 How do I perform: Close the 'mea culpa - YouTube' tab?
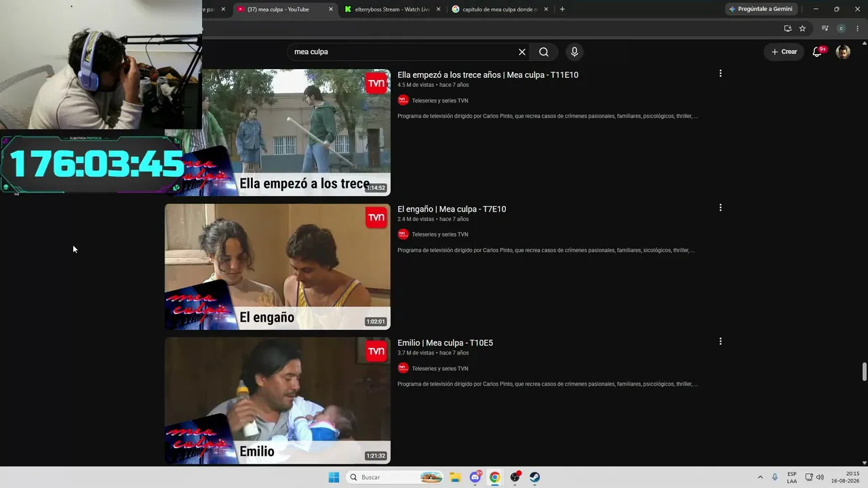(x=331, y=9)
